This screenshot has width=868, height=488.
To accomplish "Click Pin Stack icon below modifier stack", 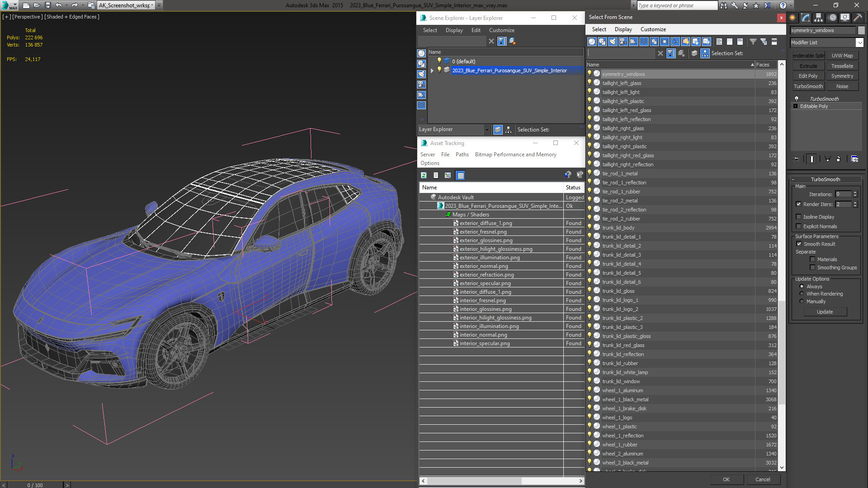I will [x=796, y=159].
